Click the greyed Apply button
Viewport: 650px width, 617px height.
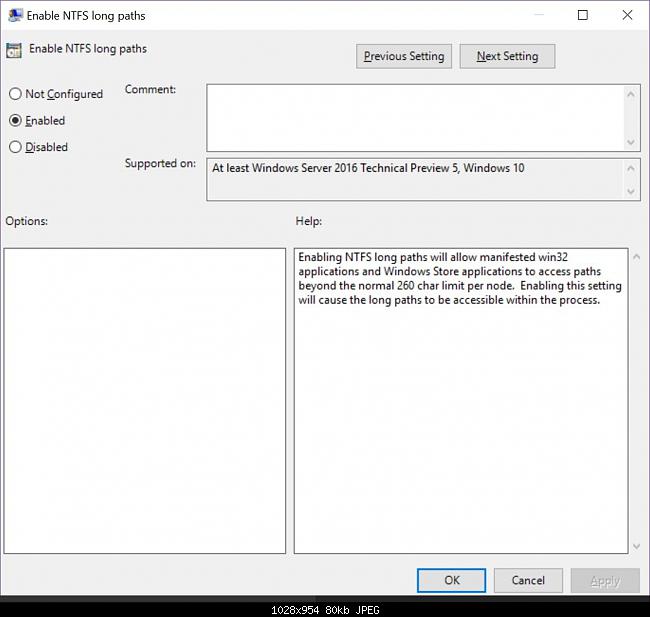(605, 580)
